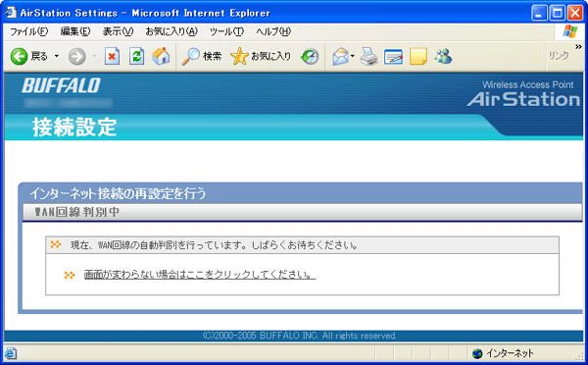Open the ツール(T) menu
The height and width of the screenshot is (365, 588).
click(226, 31)
